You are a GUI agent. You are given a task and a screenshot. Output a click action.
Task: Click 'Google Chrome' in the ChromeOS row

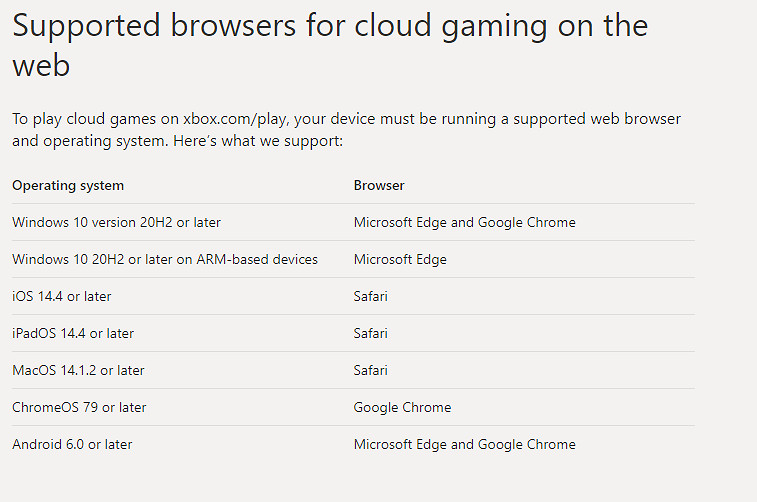click(x=402, y=407)
